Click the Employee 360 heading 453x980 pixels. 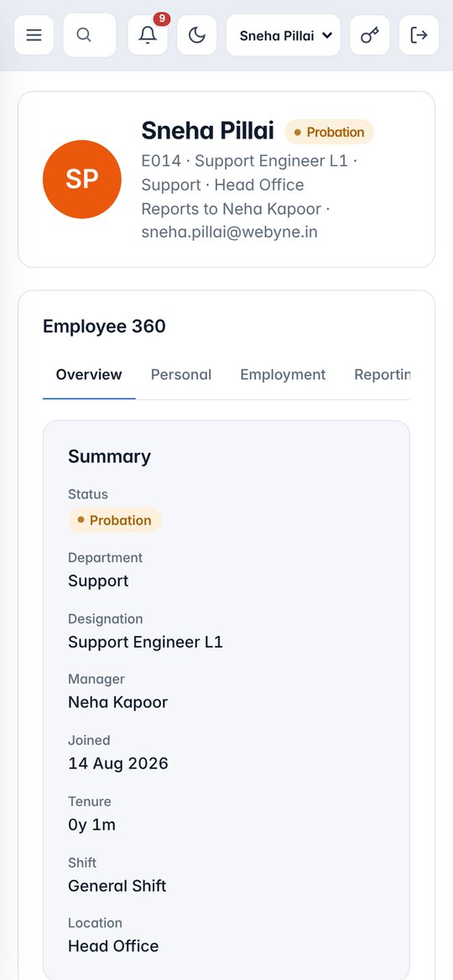104,326
